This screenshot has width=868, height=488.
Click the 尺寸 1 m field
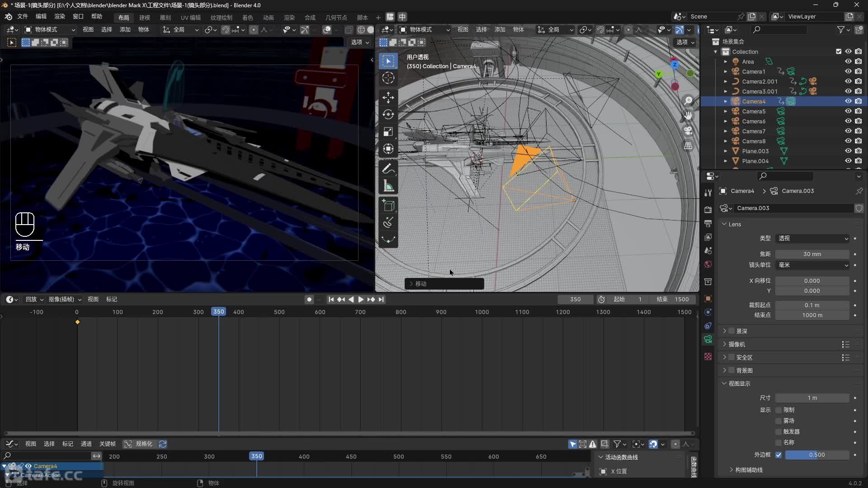[x=812, y=398]
